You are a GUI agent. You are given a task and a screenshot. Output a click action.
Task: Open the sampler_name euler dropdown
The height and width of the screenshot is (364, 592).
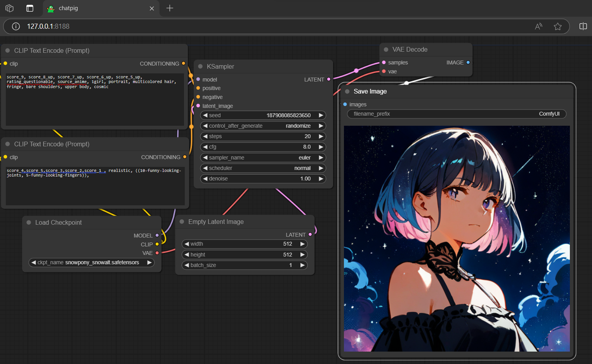263,158
